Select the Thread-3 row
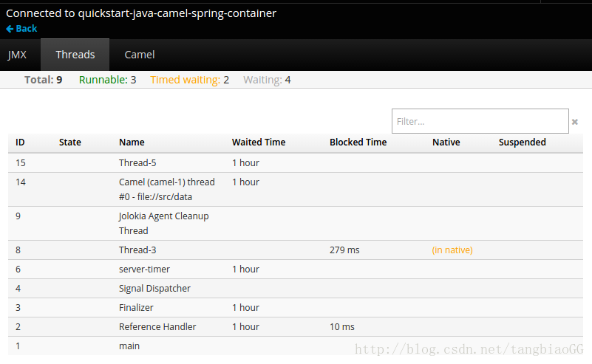 pos(295,250)
